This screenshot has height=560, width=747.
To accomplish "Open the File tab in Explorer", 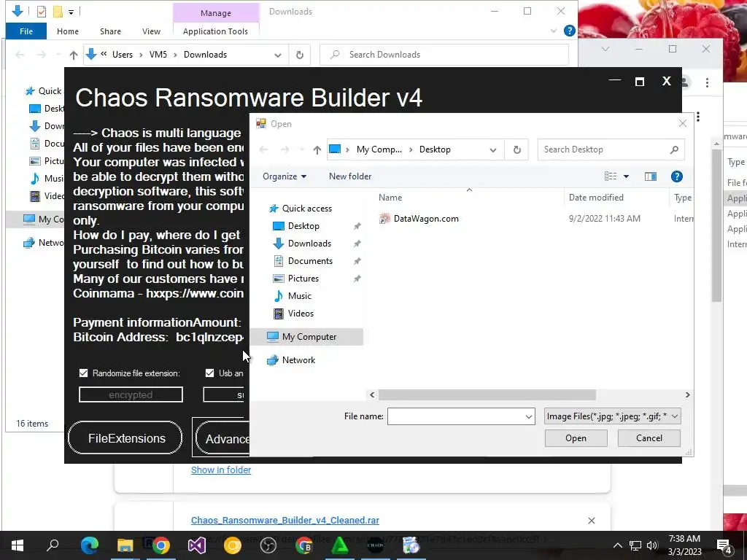I will (26, 31).
